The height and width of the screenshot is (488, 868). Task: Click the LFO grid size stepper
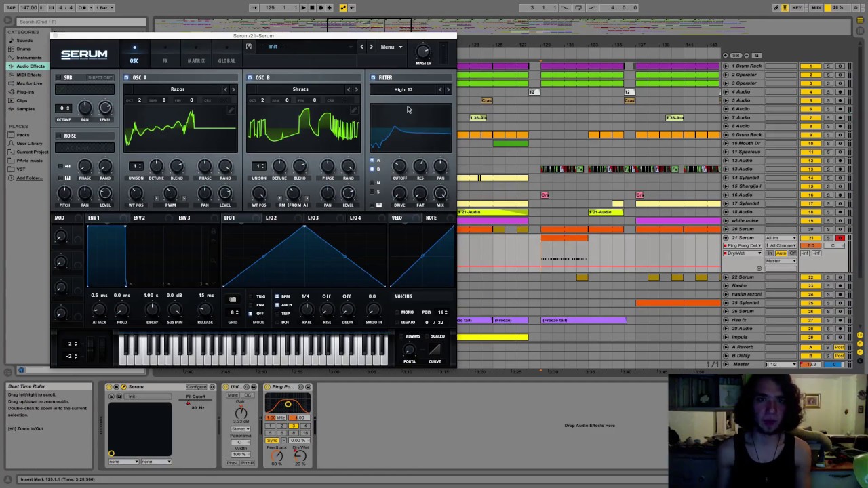233,312
